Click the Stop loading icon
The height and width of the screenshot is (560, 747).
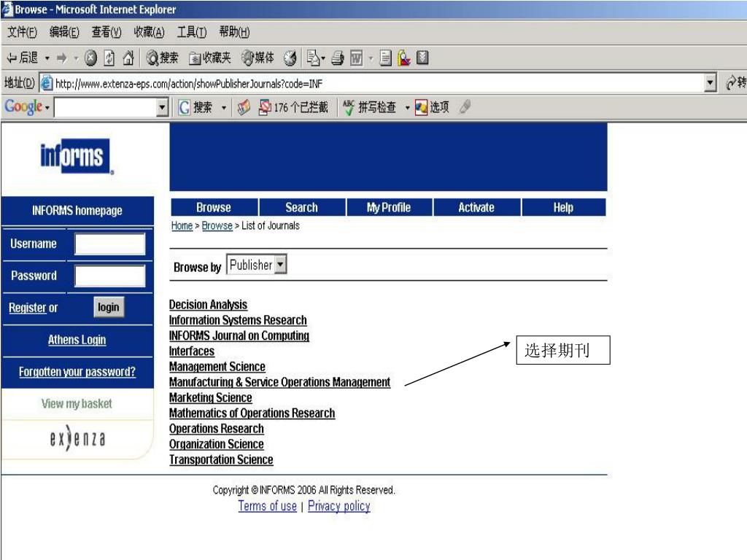pos(90,58)
